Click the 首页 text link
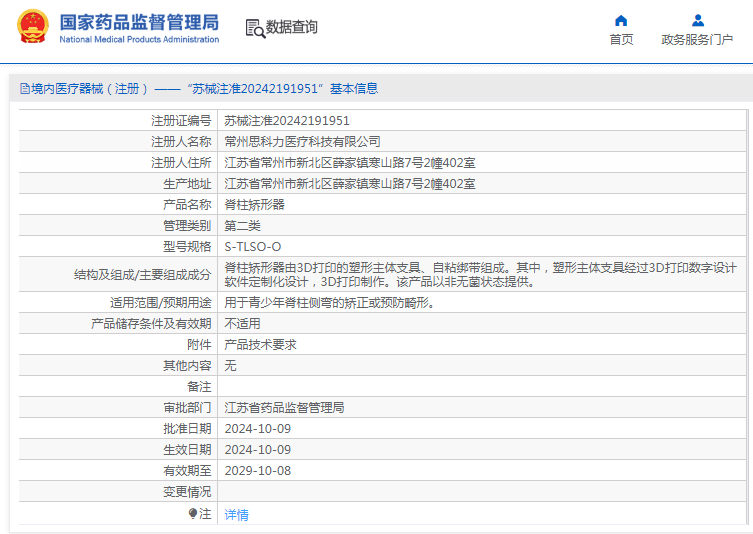 [621, 39]
